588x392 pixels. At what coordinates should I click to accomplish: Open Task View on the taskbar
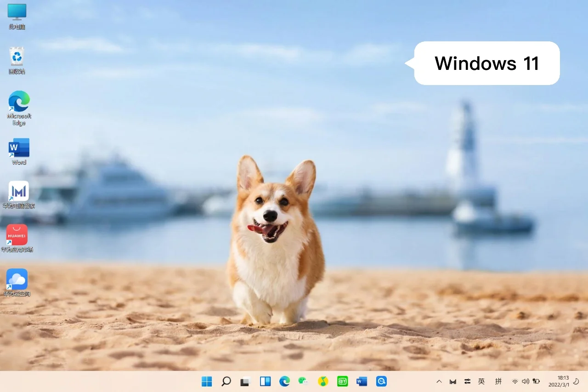coord(245,381)
